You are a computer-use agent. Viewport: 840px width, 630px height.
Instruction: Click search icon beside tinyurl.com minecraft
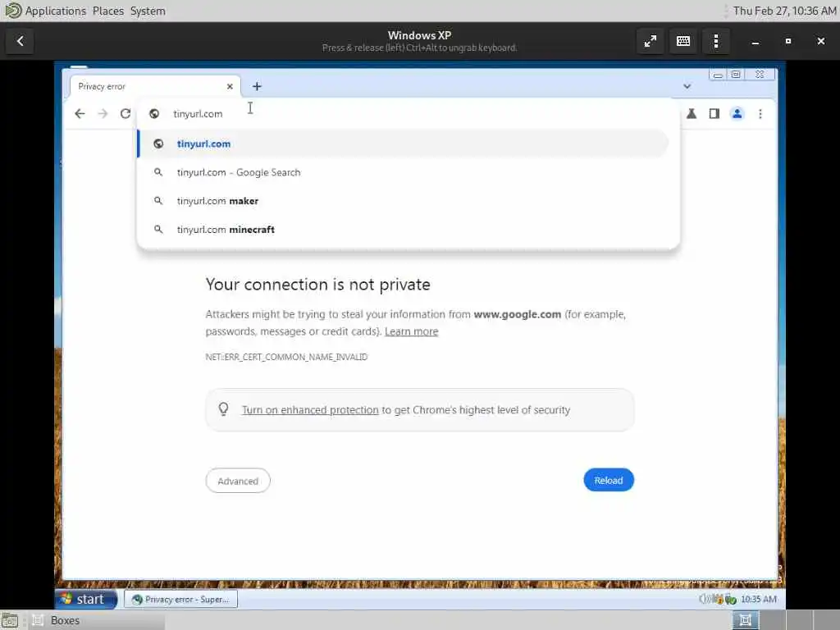click(158, 230)
